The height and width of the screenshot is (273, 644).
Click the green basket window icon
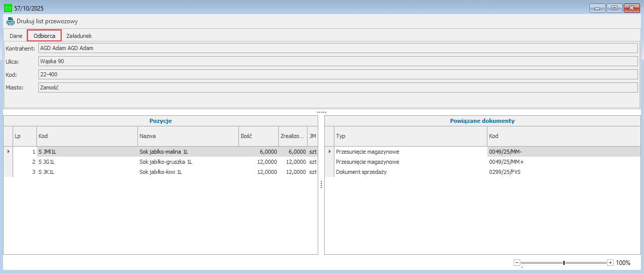8,8
